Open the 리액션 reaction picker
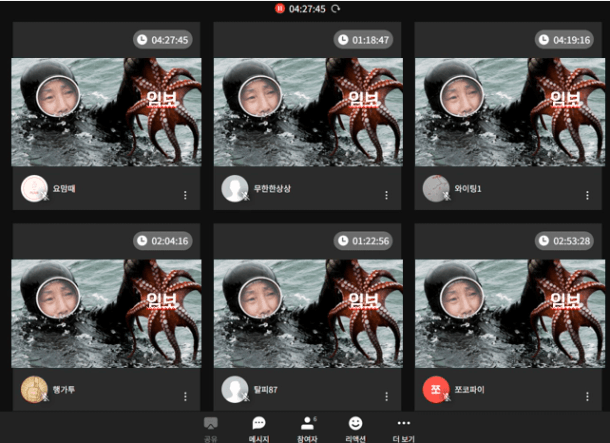 click(x=355, y=429)
